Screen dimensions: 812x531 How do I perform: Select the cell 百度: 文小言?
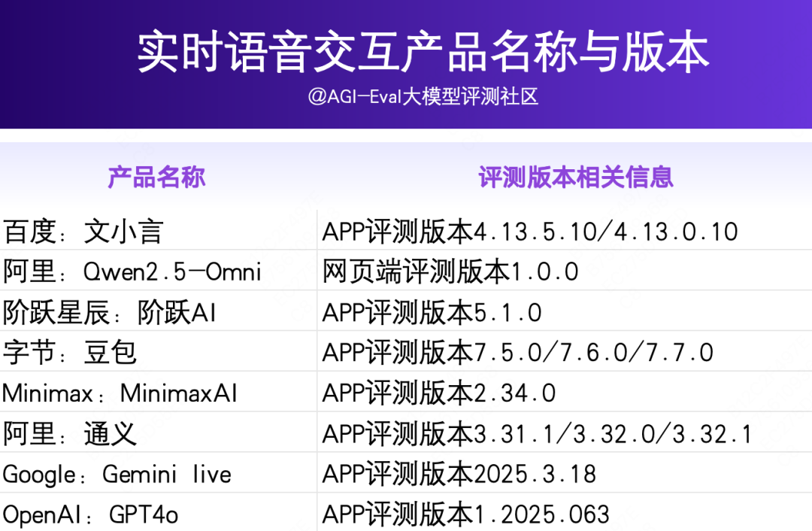[x=158, y=230]
